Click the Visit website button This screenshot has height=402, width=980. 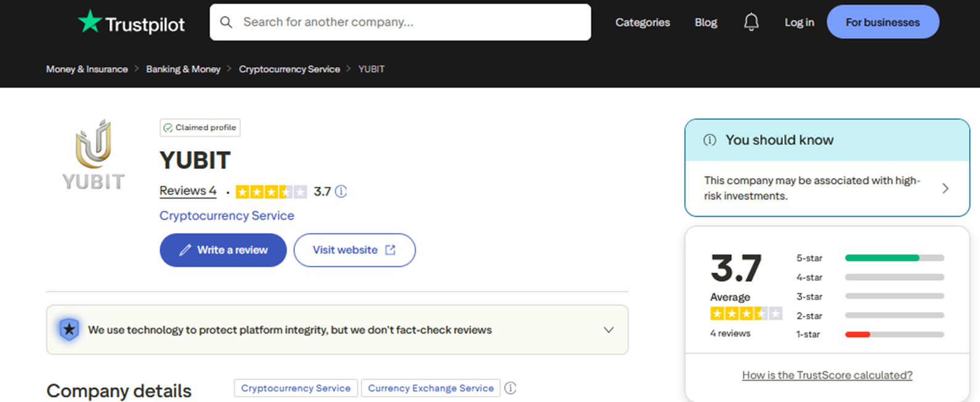[x=354, y=250]
